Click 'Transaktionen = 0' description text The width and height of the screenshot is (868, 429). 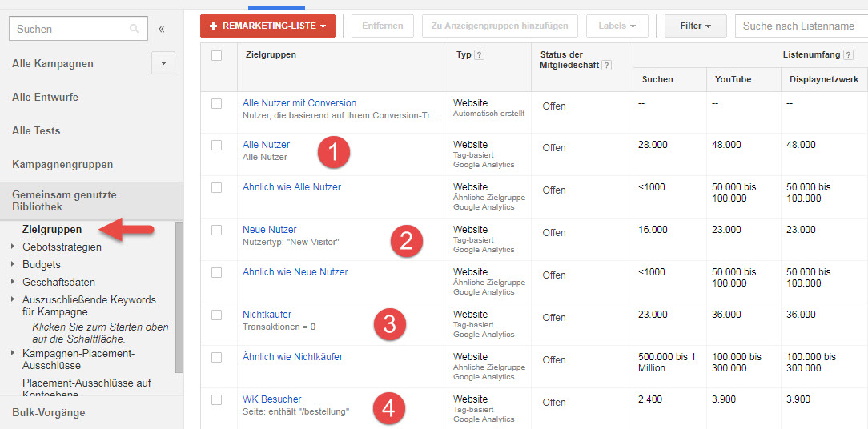click(x=279, y=327)
